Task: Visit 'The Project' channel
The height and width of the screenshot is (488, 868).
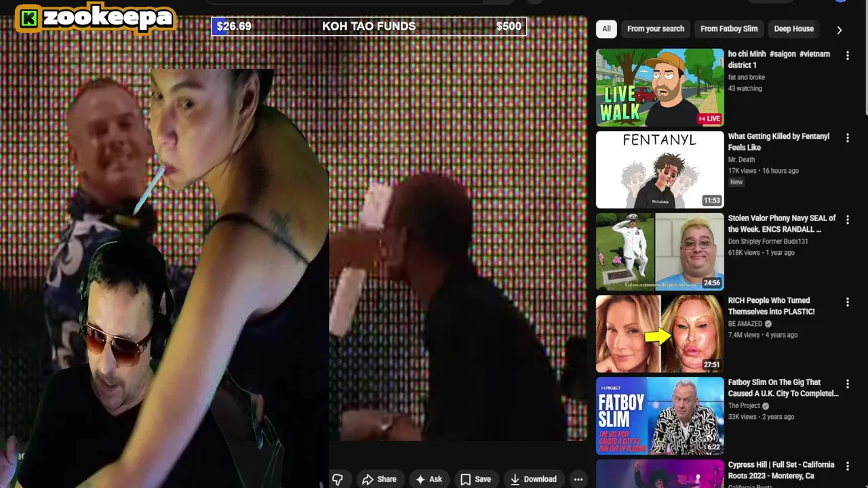Action: tap(744, 406)
